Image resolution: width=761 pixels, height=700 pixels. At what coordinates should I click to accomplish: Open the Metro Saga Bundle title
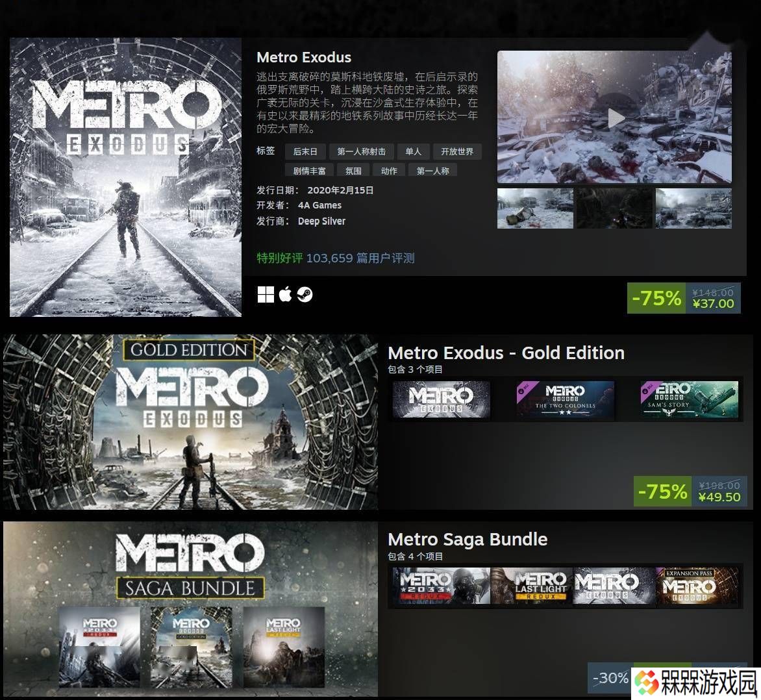click(468, 540)
